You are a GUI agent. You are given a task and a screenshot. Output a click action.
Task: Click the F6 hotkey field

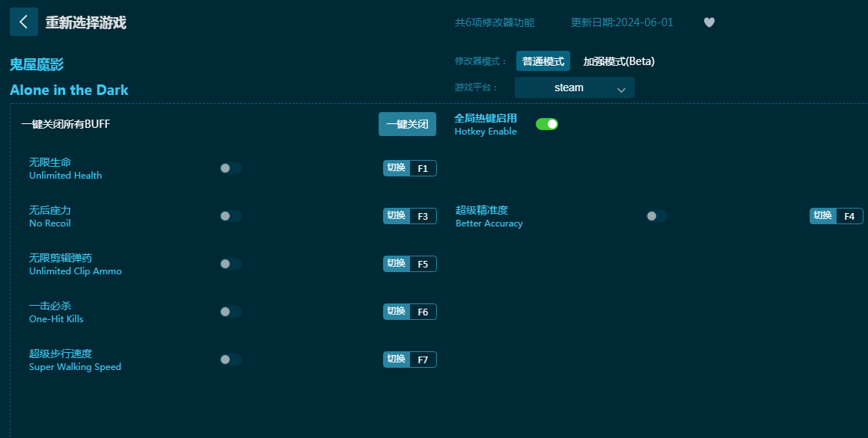pos(423,312)
